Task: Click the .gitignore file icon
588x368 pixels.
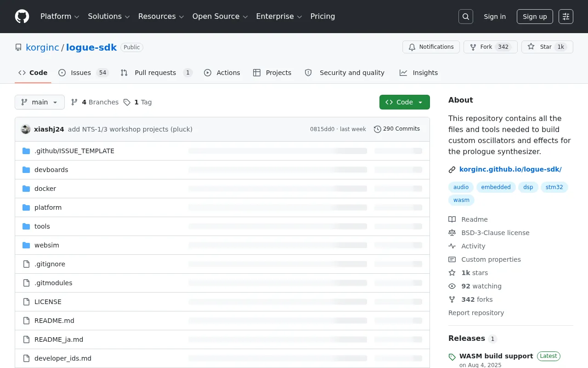Action: pyautogui.click(x=26, y=264)
